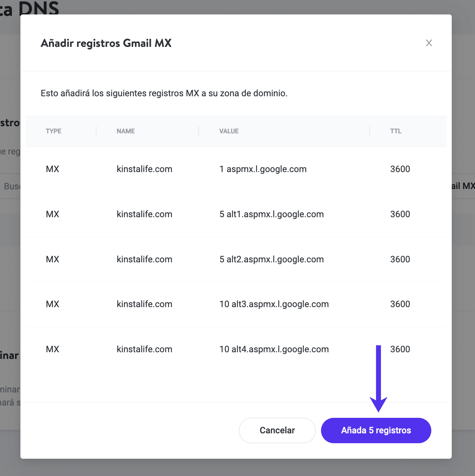
Task: Click the TYPE column header
Action: click(x=54, y=131)
